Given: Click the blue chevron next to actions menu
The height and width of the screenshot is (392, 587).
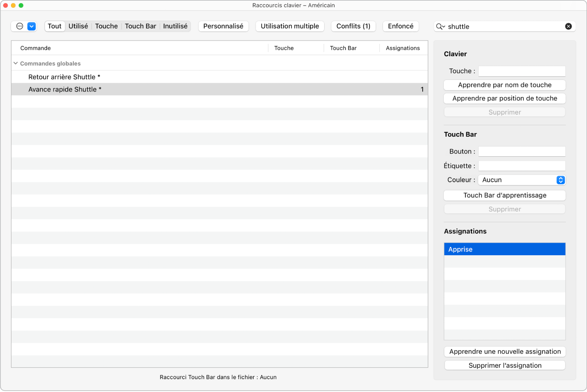Looking at the screenshot, I should tap(32, 26).
